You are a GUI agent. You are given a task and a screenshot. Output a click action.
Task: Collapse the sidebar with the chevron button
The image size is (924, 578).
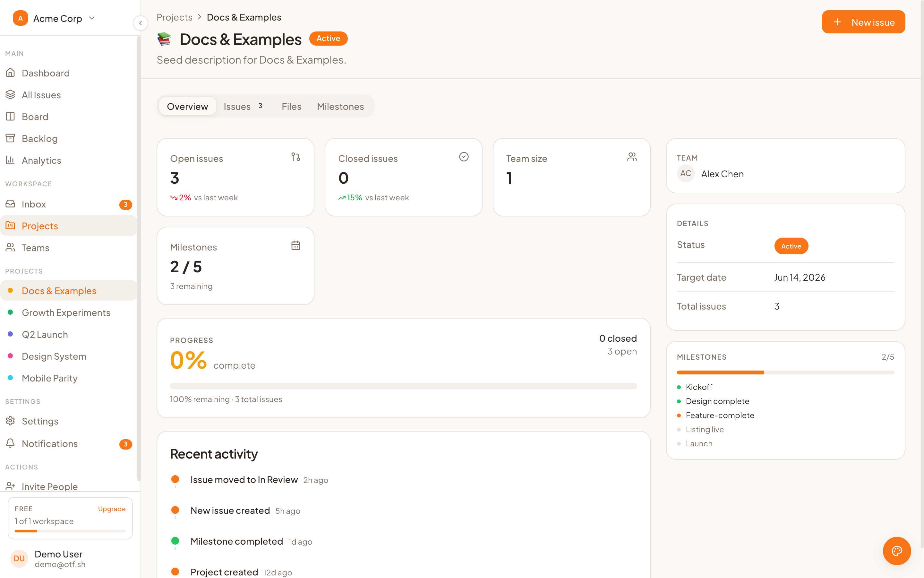(141, 23)
